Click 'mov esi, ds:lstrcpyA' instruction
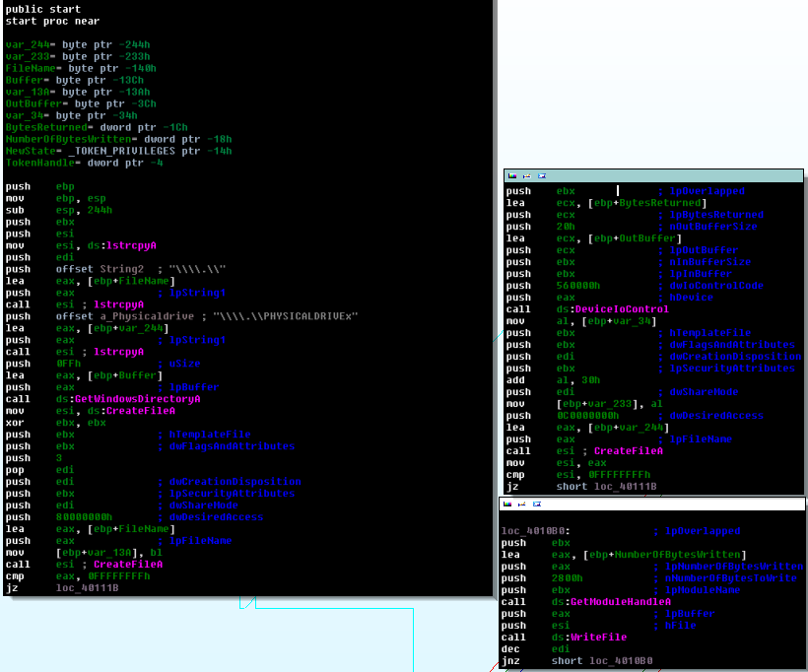Screen dimensions: 808x672 pos(81,246)
